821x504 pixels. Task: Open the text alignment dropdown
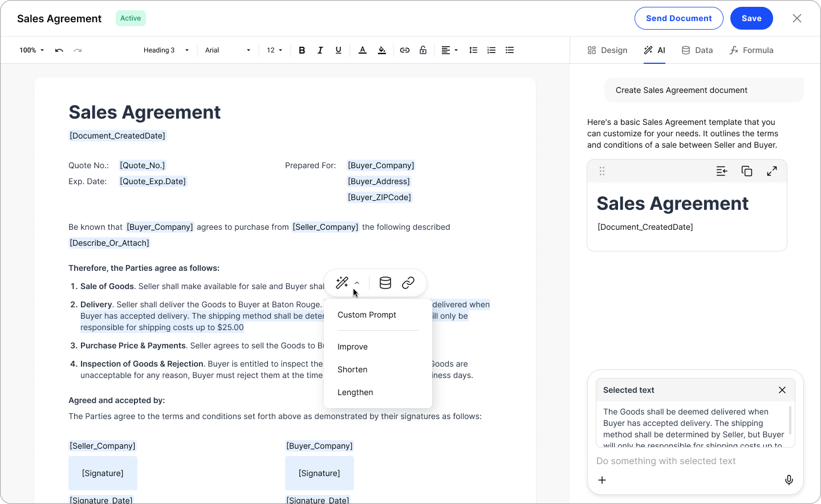(450, 50)
